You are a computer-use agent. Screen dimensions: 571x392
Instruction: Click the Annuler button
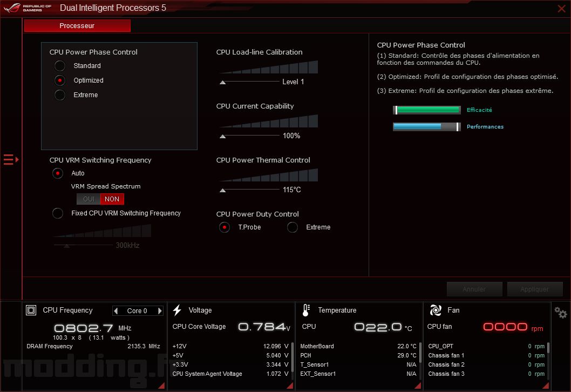(x=474, y=289)
